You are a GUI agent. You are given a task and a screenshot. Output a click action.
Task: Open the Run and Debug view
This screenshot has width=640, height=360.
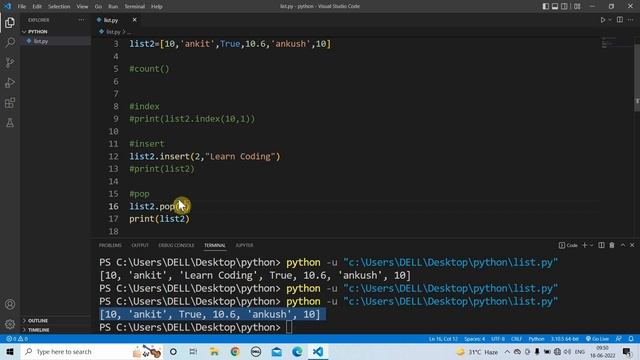click(10, 82)
